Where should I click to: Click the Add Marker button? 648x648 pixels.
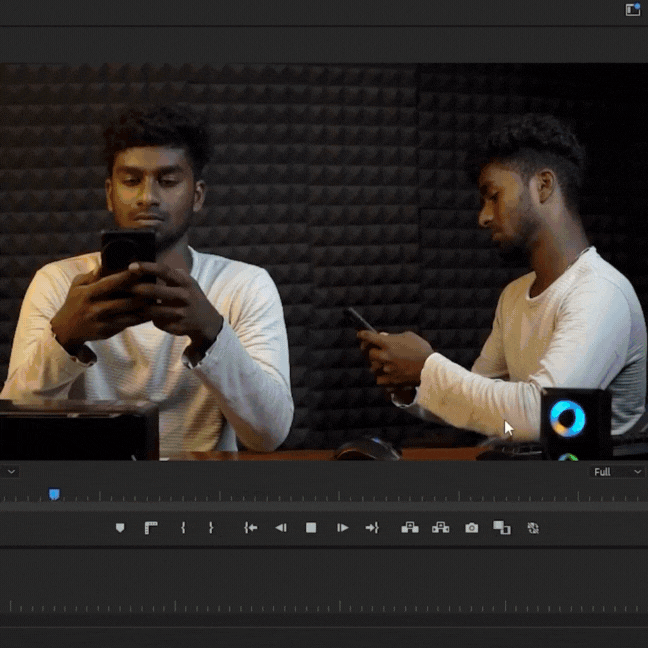click(x=120, y=528)
